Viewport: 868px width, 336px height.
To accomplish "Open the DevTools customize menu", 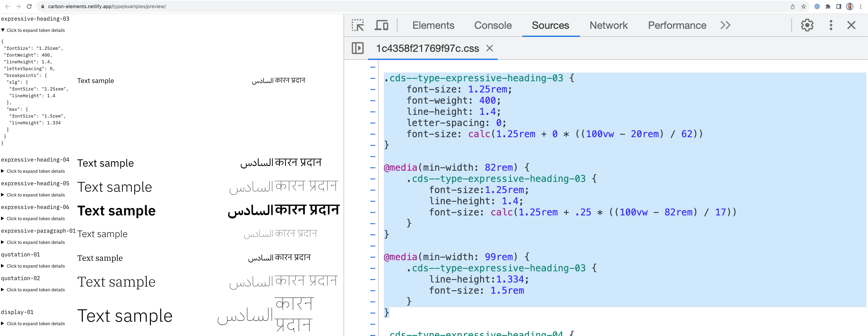I will point(830,25).
